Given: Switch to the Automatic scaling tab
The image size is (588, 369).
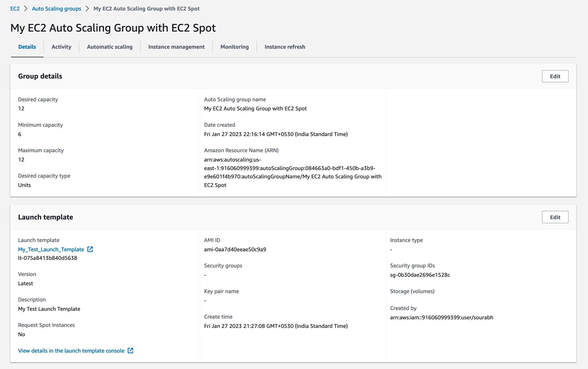Looking at the screenshot, I should click(x=109, y=46).
